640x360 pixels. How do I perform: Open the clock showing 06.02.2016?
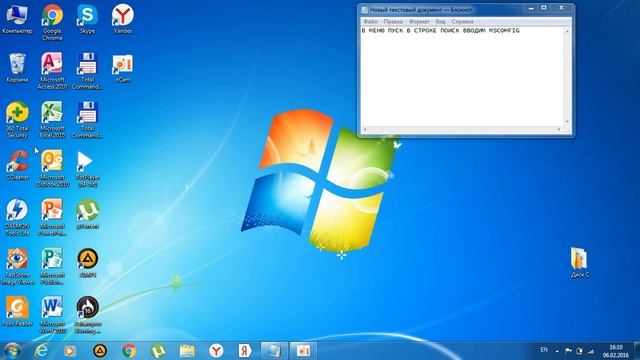point(616,351)
